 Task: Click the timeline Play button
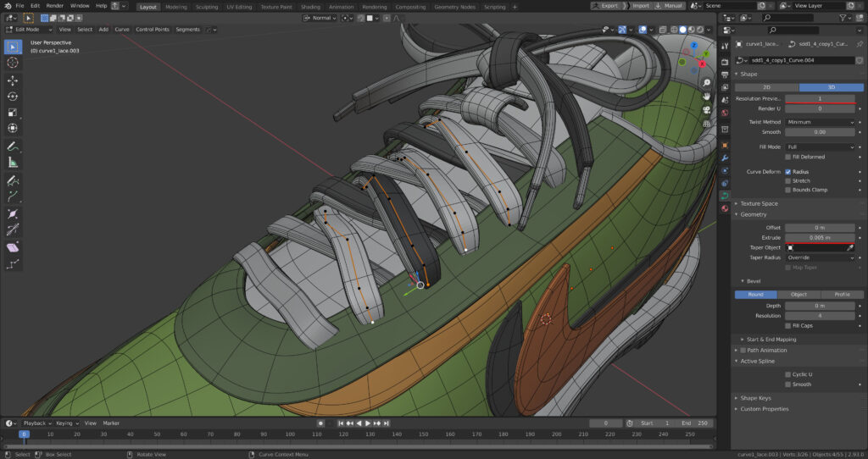pyautogui.click(x=368, y=423)
